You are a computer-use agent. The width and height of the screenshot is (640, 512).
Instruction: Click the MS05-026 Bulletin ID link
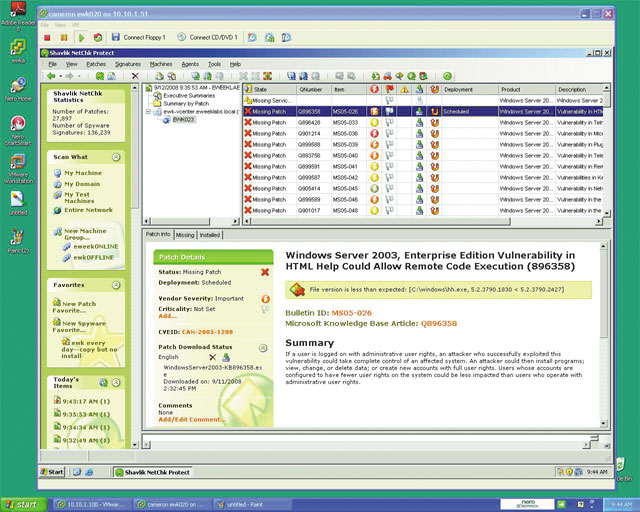click(x=351, y=313)
